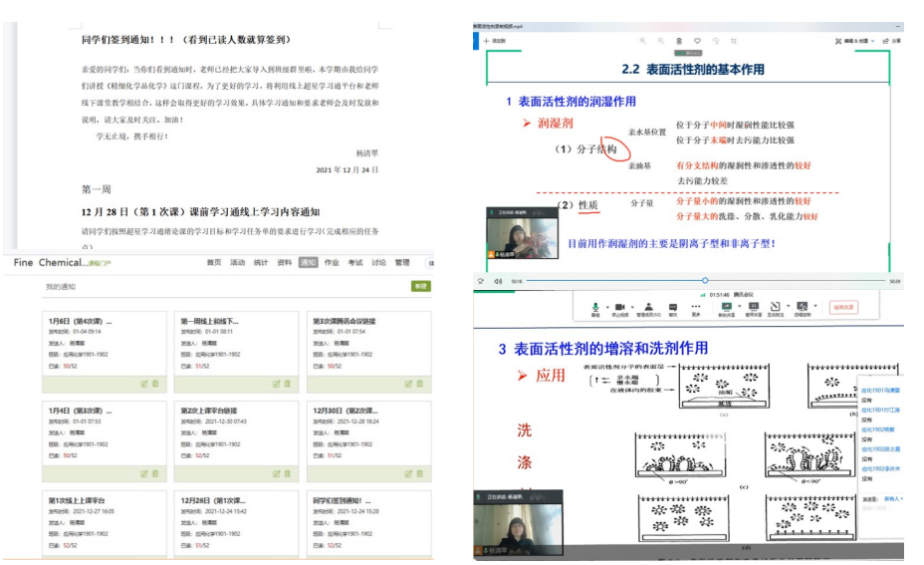Click the cast icon left of volume
The height and width of the screenshot is (565, 924).
click(x=481, y=281)
